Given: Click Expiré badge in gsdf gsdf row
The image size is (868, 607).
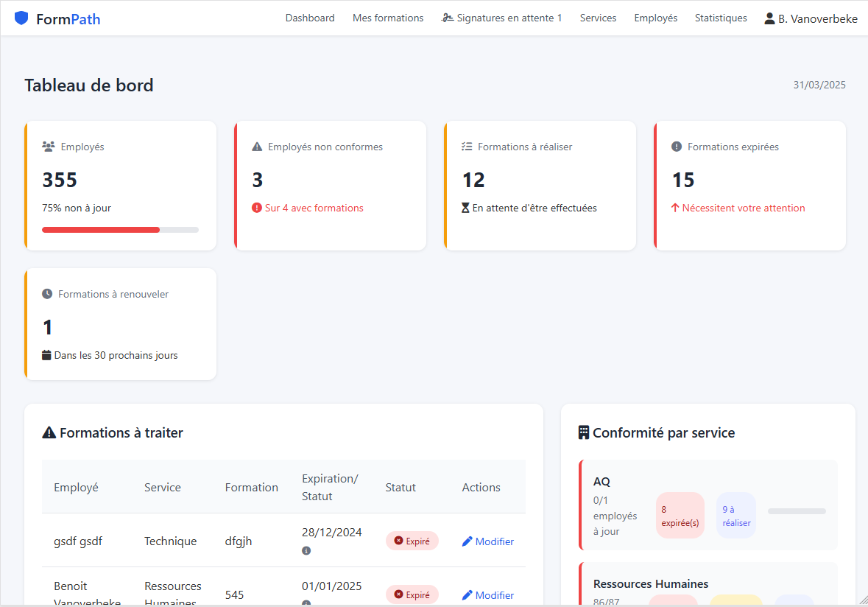Looking at the screenshot, I should [412, 541].
